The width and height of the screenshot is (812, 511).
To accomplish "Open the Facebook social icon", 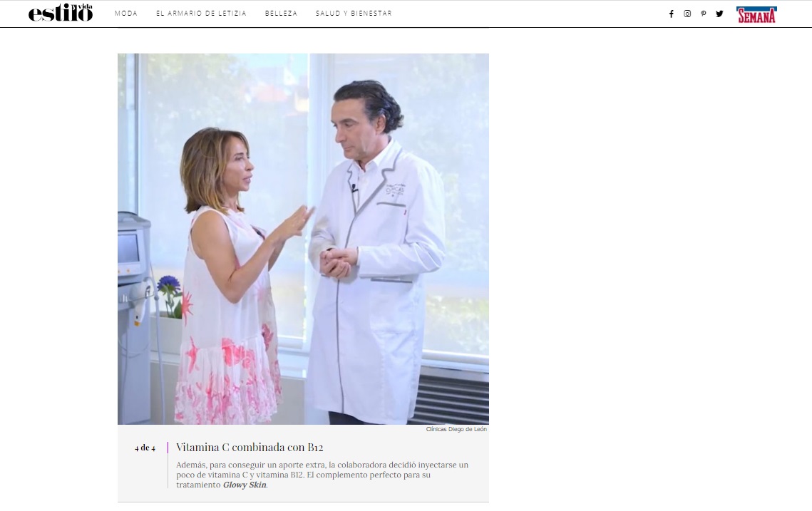I will pyautogui.click(x=671, y=14).
